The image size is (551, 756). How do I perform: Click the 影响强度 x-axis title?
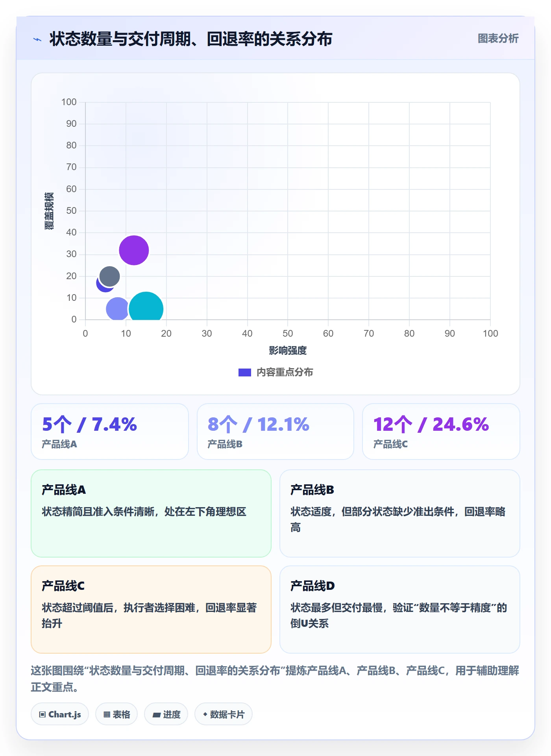click(288, 350)
